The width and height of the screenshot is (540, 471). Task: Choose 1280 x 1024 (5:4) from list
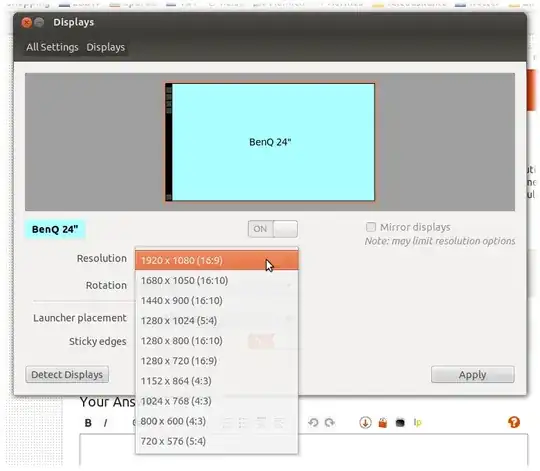pos(217,321)
